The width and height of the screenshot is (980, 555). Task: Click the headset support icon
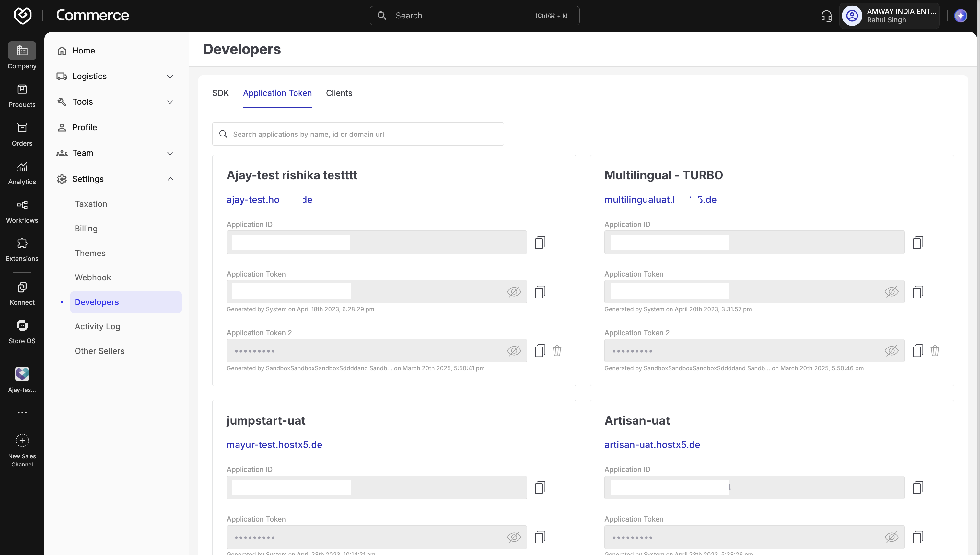pos(826,16)
